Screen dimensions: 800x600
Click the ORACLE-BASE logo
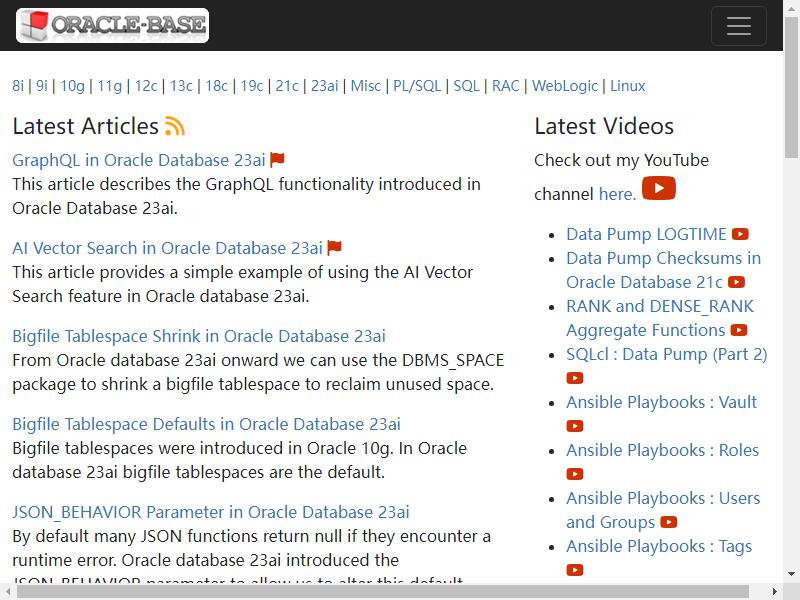(x=112, y=25)
